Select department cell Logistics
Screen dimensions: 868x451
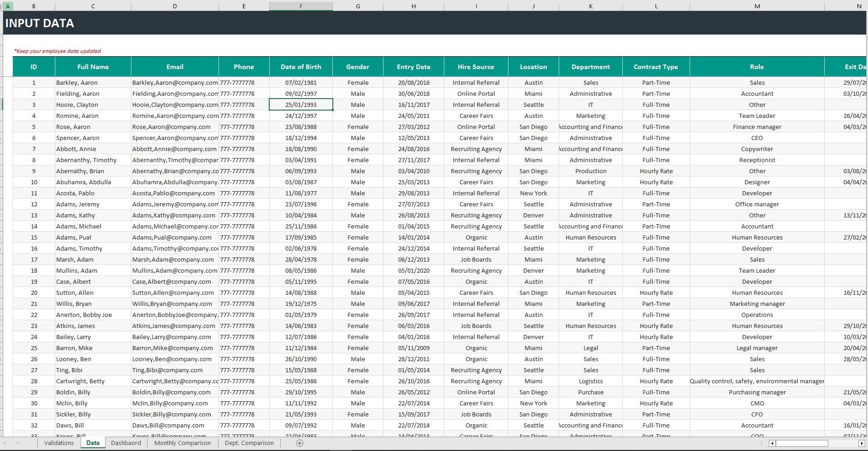[590, 381]
